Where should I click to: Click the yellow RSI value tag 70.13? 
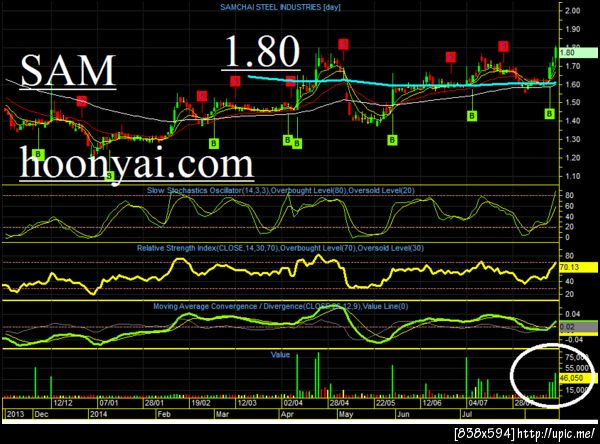click(x=578, y=267)
